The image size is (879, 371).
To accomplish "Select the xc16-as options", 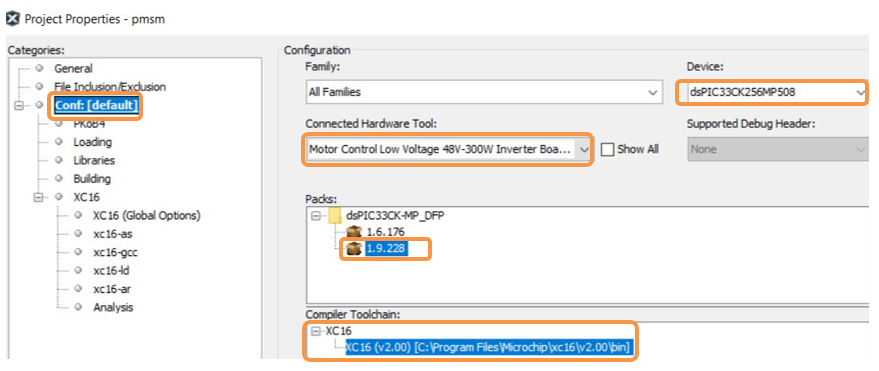I will pyautogui.click(x=113, y=234).
